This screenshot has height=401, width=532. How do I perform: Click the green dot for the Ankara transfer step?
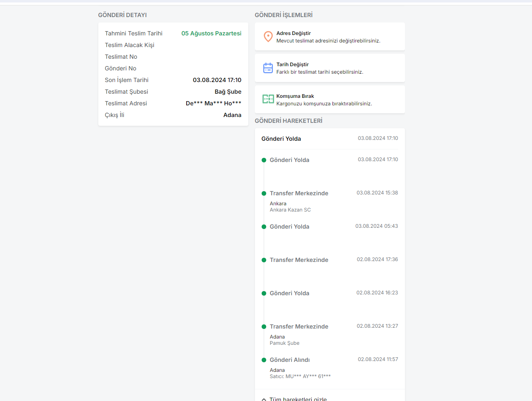(264, 193)
